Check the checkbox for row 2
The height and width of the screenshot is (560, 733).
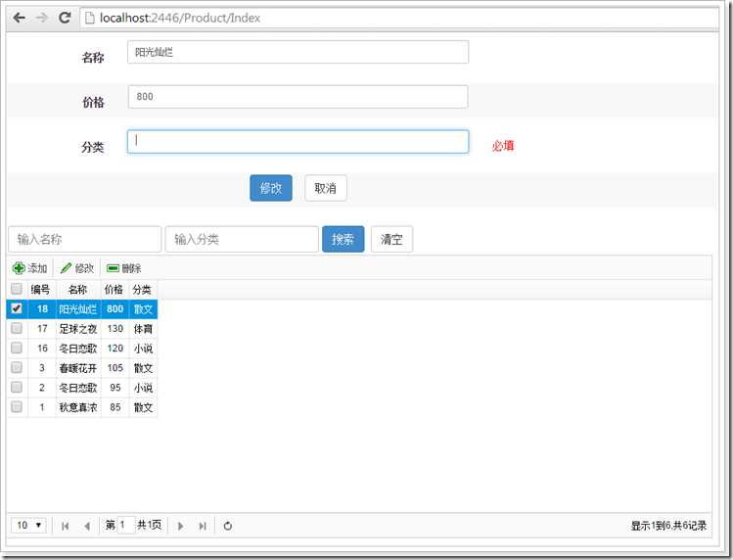(x=17, y=388)
